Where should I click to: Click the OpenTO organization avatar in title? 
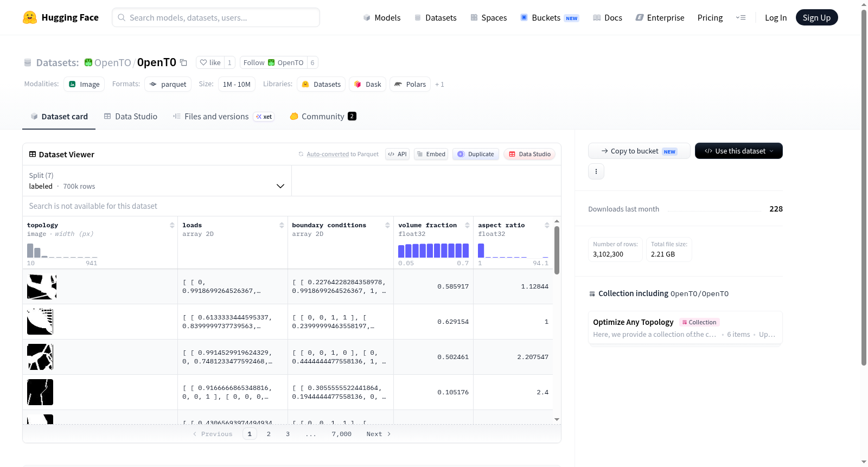pos(88,62)
